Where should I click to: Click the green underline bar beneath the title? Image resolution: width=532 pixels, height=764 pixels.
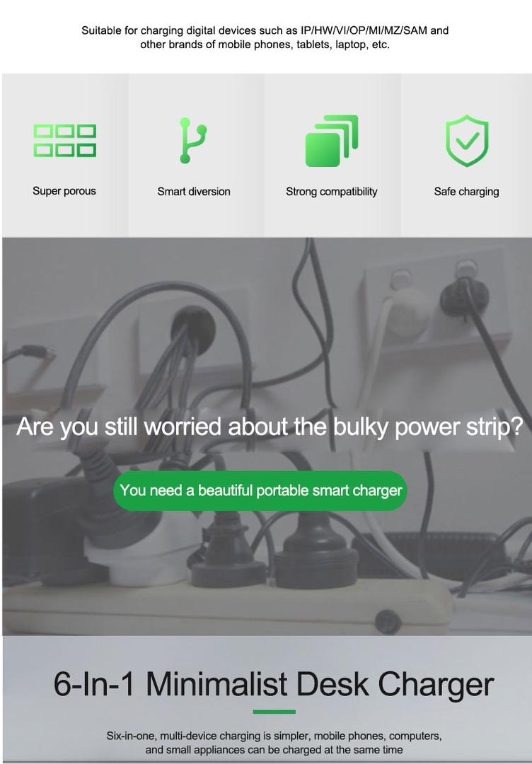pos(274,712)
